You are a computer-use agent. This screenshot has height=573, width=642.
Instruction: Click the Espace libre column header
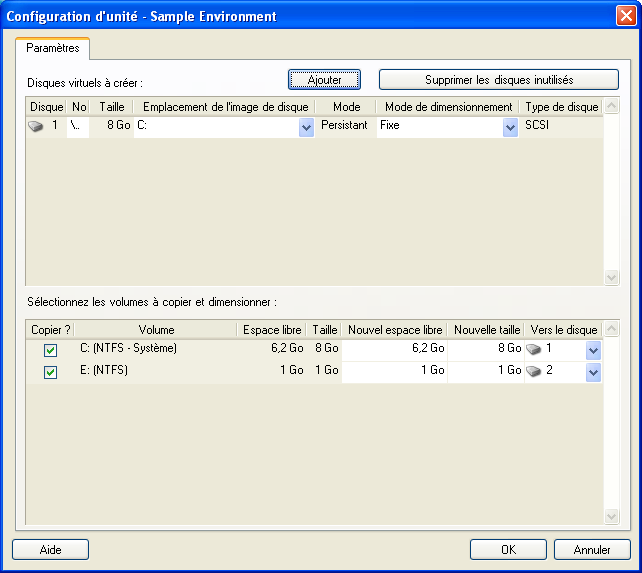click(x=272, y=330)
